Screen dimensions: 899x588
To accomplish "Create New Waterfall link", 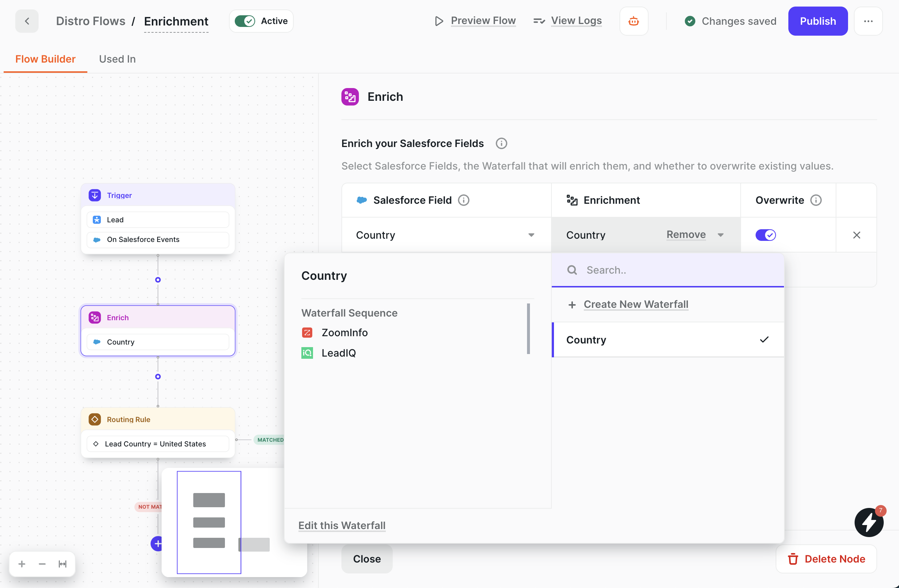I will click(x=636, y=305).
